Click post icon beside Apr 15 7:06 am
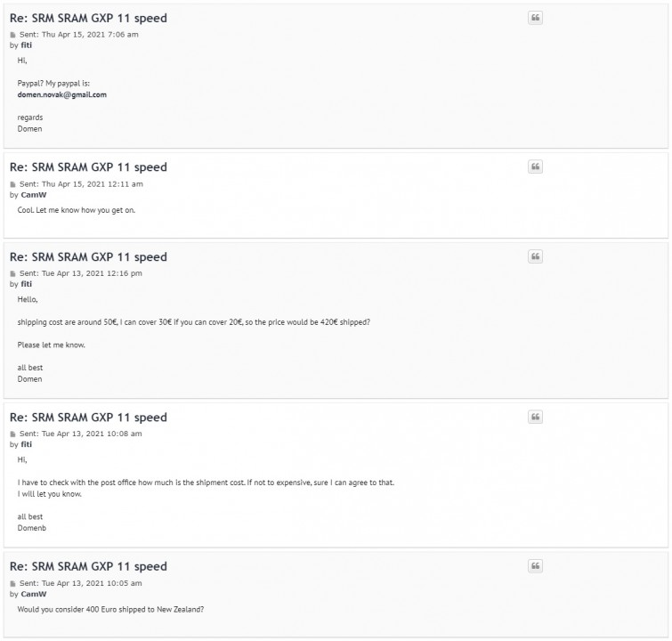672x641 pixels. [12, 35]
